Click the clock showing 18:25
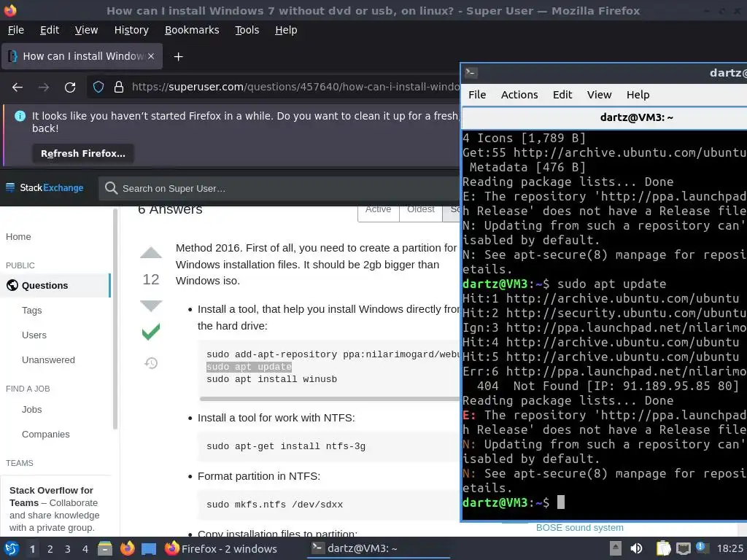747x560 pixels. [x=730, y=548]
